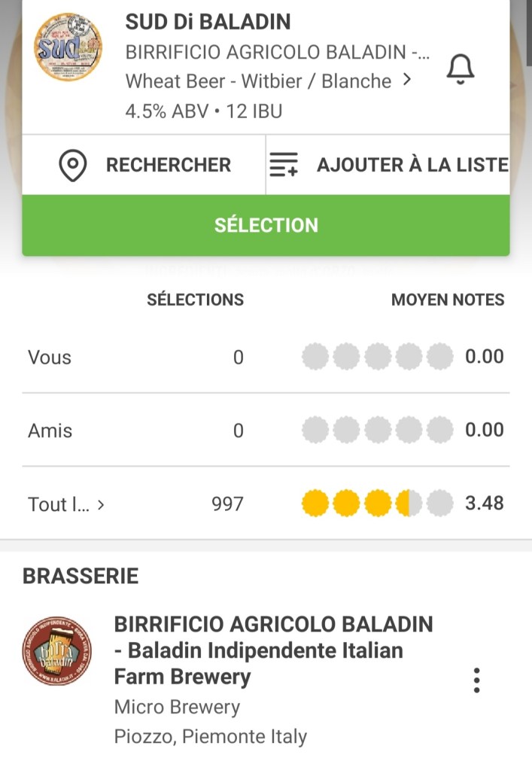532x770 pixels.
Task: Tap the notification bell icon
Action: [461, 69]
